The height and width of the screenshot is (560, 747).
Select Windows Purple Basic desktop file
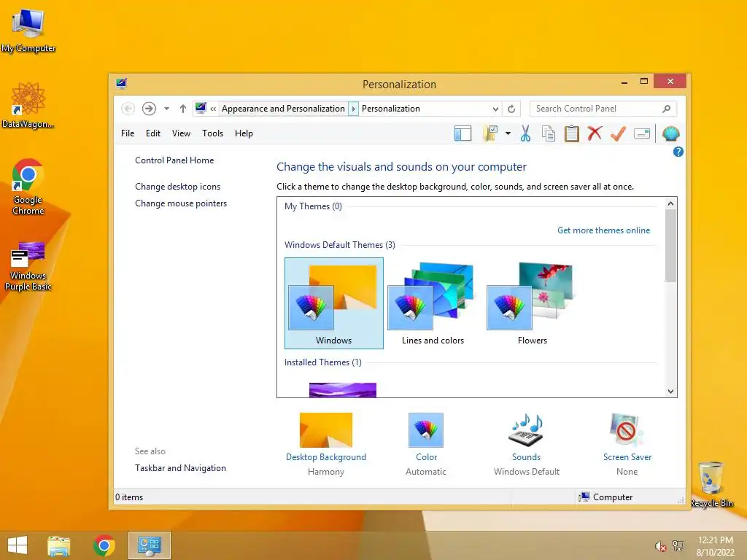point(28,266)
